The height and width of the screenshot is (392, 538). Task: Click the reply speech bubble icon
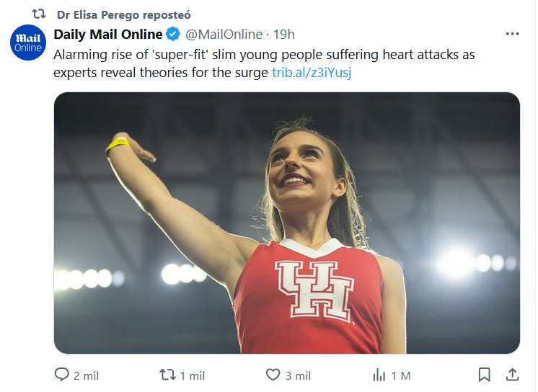click(x=62, y=375)
